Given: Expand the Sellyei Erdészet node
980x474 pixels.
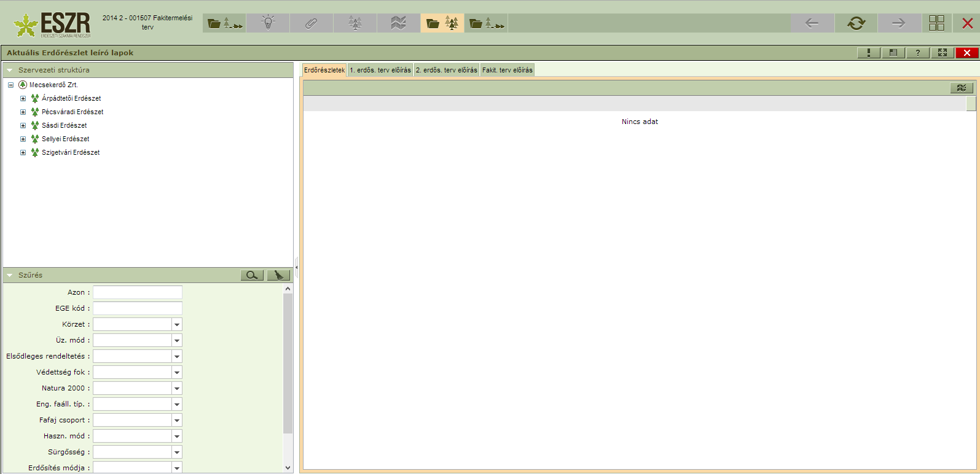Looking at the screenshot, I should coord(23,139).
